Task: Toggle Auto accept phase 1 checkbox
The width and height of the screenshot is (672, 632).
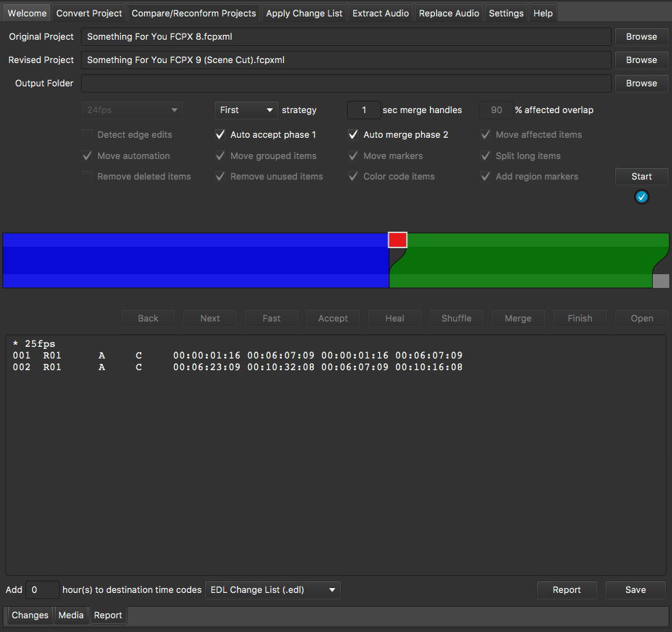Action: tap(220, 134)
